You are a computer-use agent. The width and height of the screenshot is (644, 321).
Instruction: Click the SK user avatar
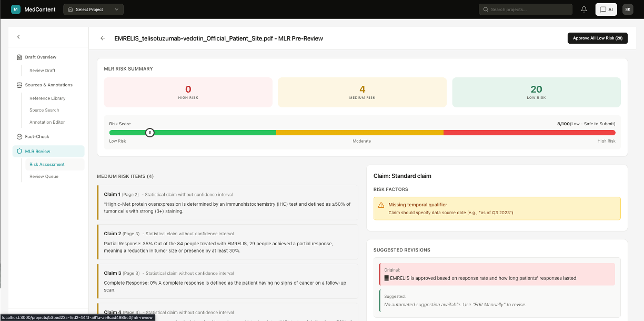(628, 9)
